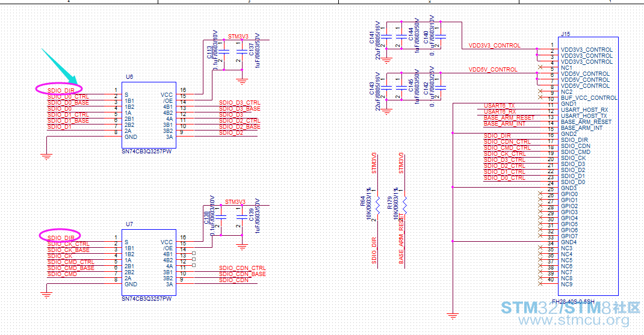644x335 pixels.
Task: Select the VDD5V_CONTROL net label
Action: [492, 70]
